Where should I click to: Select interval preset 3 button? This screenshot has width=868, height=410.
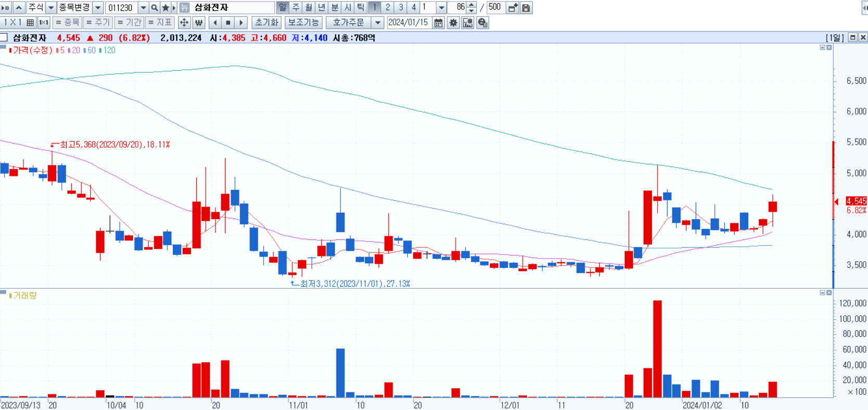[x=400, y=8]
